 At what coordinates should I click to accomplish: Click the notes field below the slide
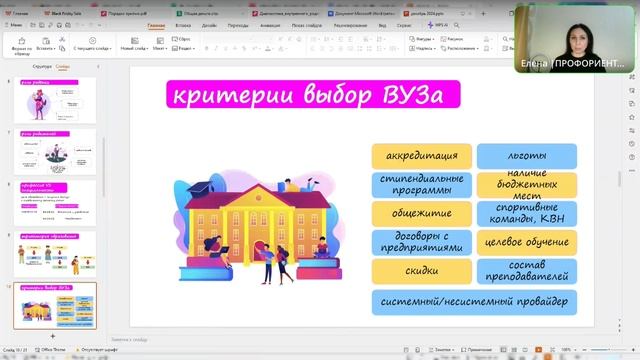[x=363, y=340]
